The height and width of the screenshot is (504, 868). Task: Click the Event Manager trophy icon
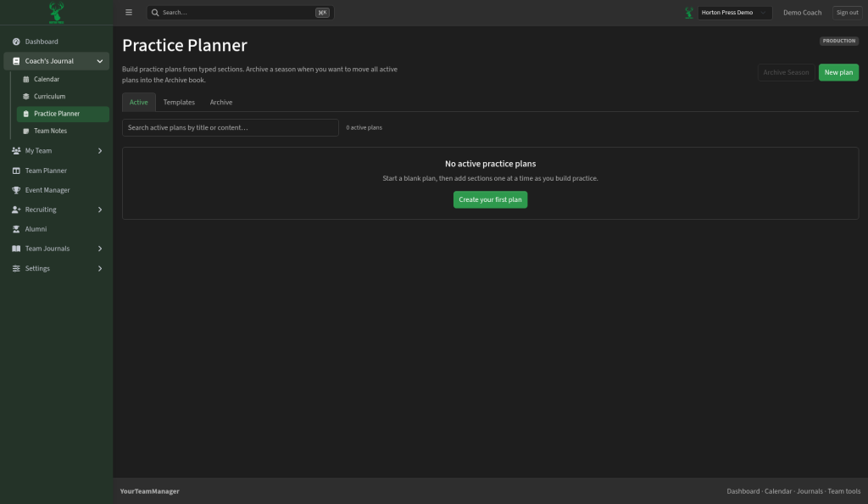tap(16, 190)
